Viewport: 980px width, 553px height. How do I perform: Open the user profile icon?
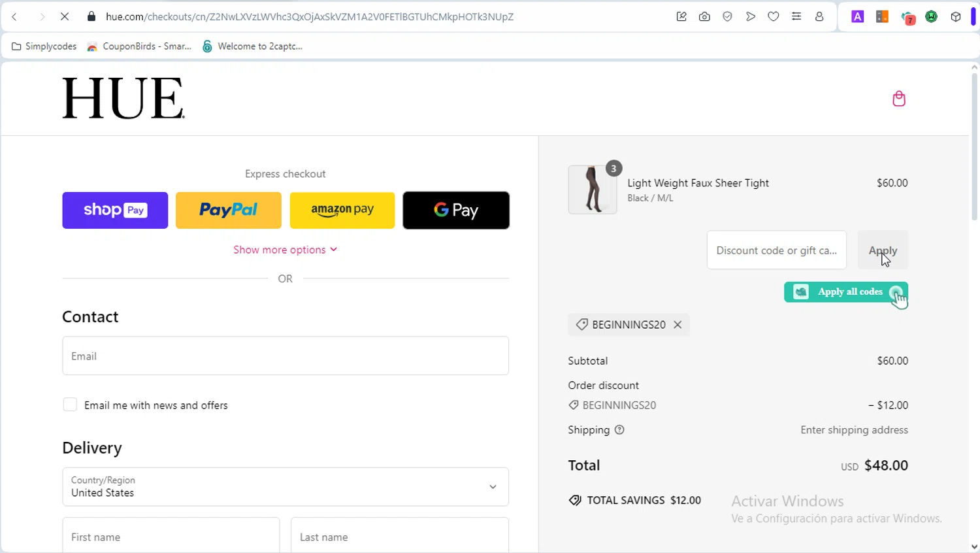pos(819,17)
